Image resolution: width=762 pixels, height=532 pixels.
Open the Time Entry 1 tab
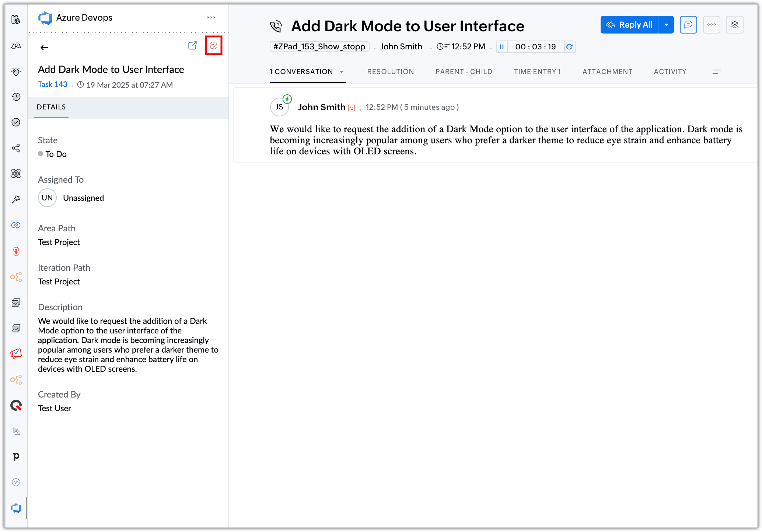coord(537,72)
